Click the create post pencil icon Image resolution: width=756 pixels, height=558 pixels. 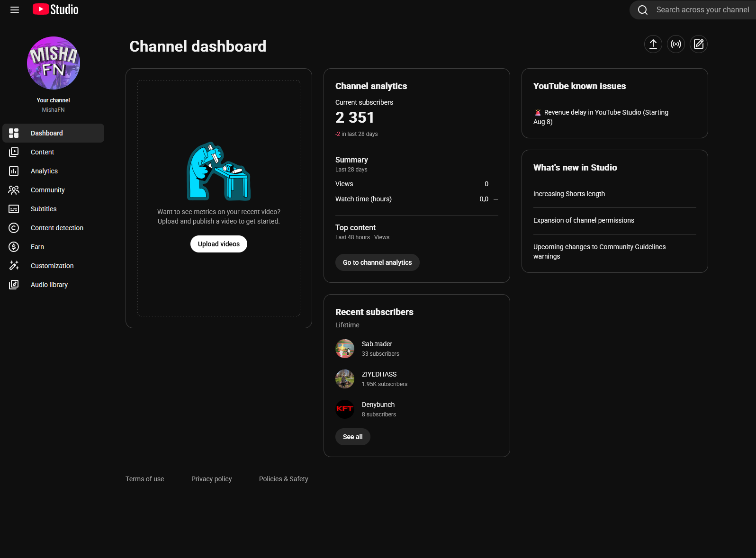coord(699,44)
